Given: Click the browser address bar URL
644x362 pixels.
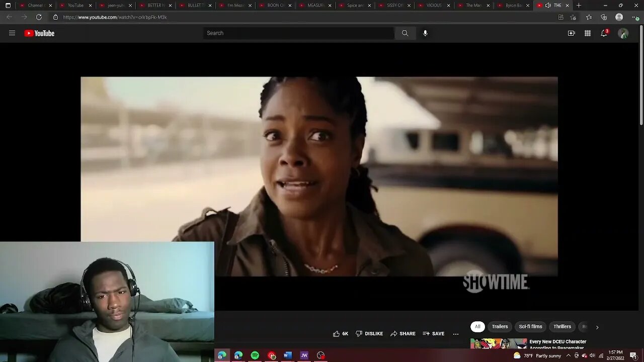Looking at the screenshot, I should pyautogui.click(x=115, y=17).
